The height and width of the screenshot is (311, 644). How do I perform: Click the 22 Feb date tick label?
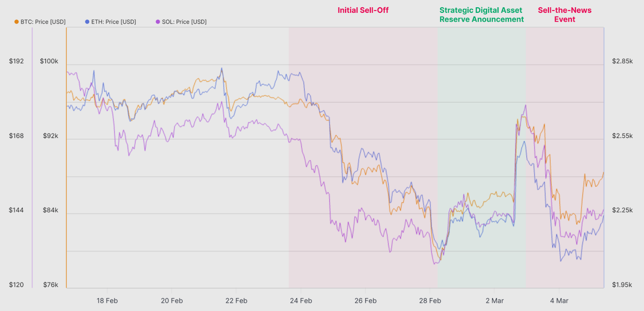[236, 301]
